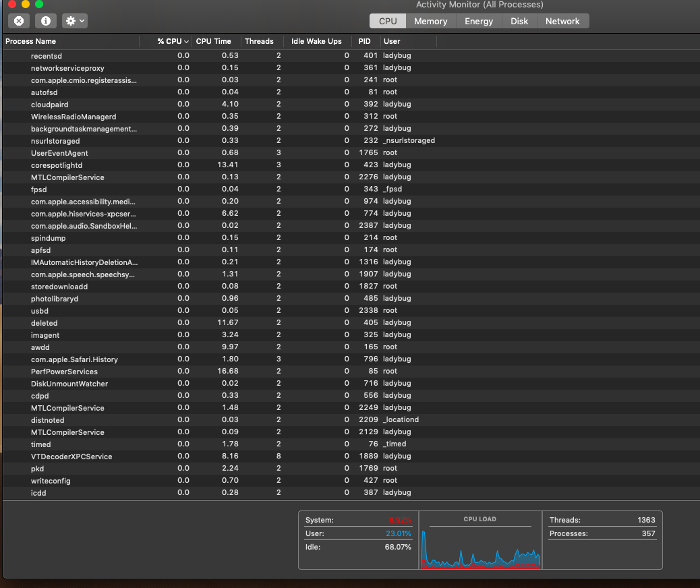Open the process info inspector icon

tap(46, 21)
